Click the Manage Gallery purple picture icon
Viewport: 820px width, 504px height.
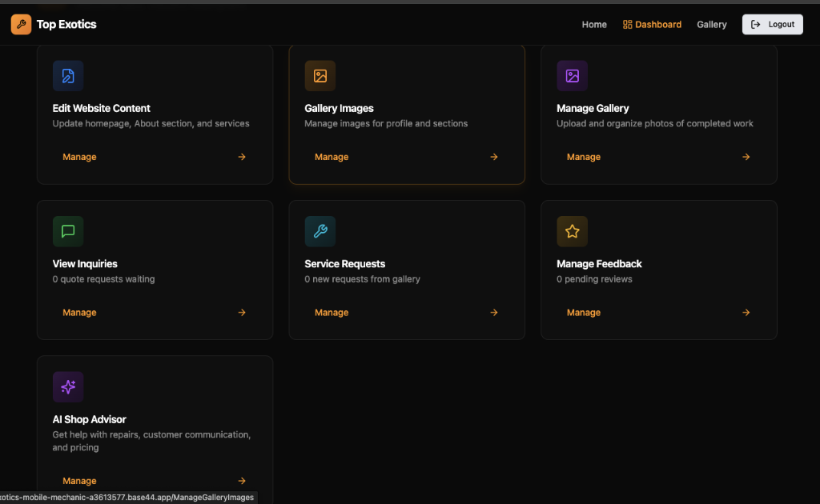572,76
